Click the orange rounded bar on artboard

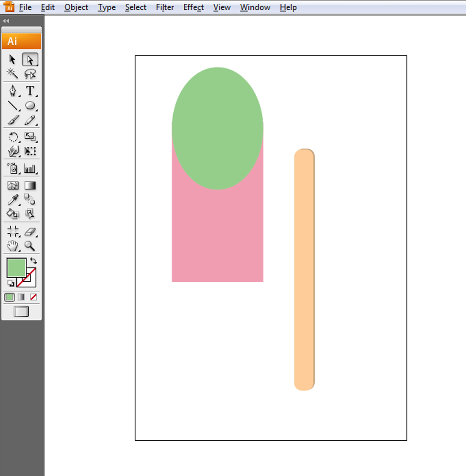click(x=304, y=269)
